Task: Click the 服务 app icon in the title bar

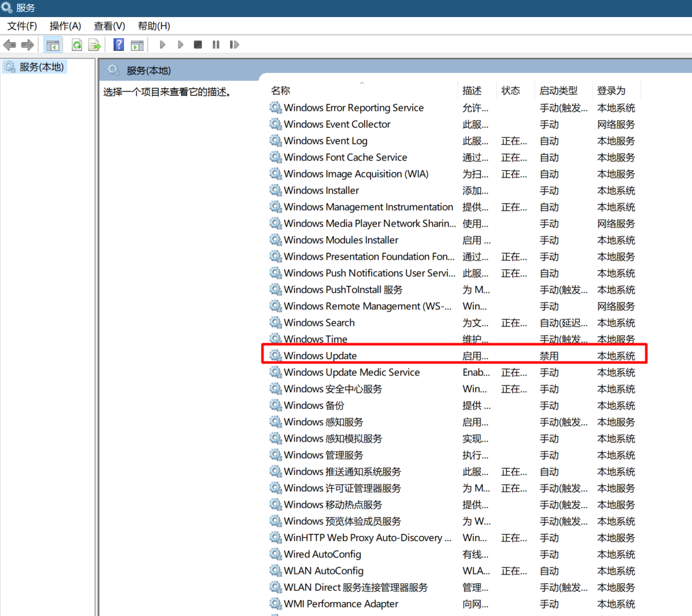Action: pos(7,8)
